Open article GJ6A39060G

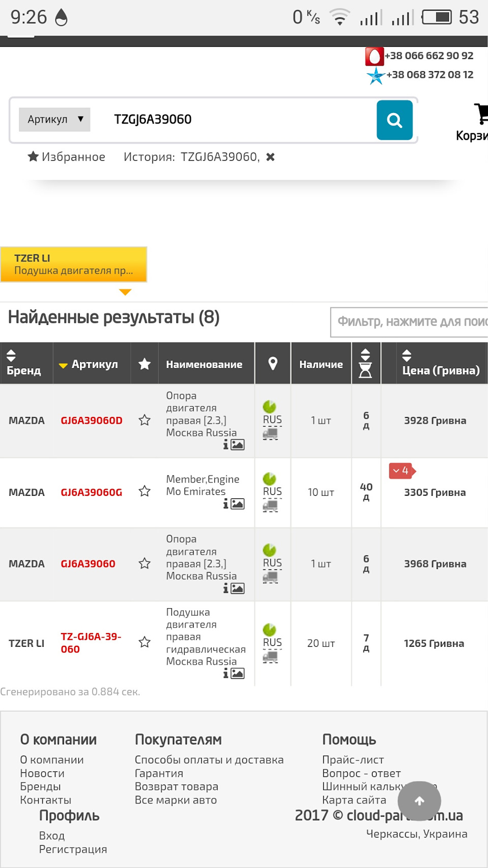[91, 492]
